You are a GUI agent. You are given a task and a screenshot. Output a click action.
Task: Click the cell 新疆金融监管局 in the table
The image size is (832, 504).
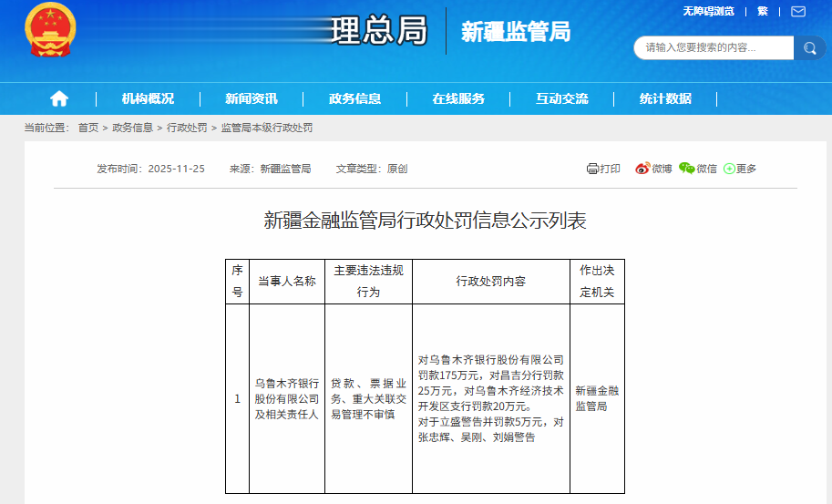pos(597,399)
